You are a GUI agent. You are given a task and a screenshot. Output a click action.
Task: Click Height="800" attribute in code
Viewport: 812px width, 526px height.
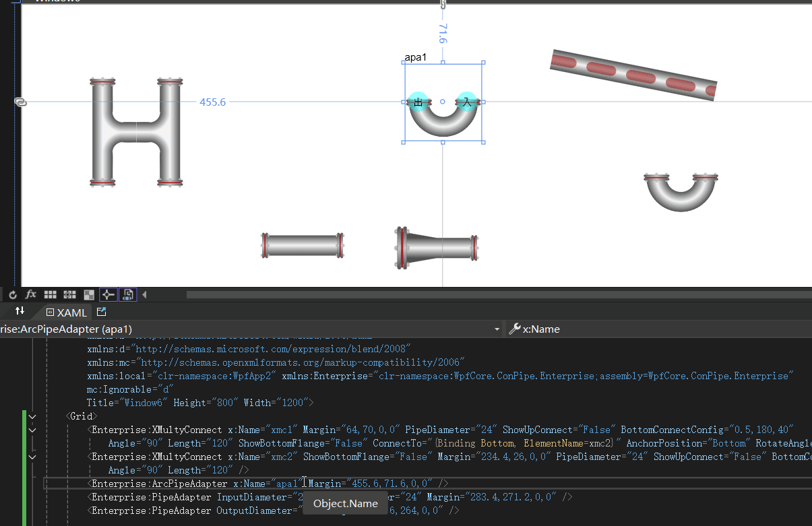(x=206, y=403)
